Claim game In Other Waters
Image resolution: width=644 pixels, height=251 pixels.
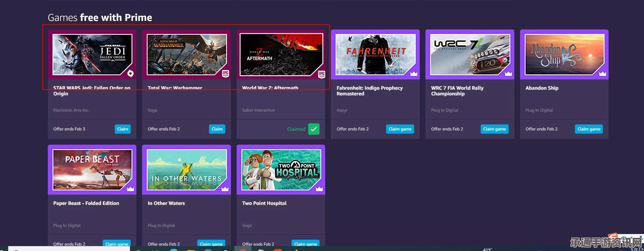click(x=211, y=244)
